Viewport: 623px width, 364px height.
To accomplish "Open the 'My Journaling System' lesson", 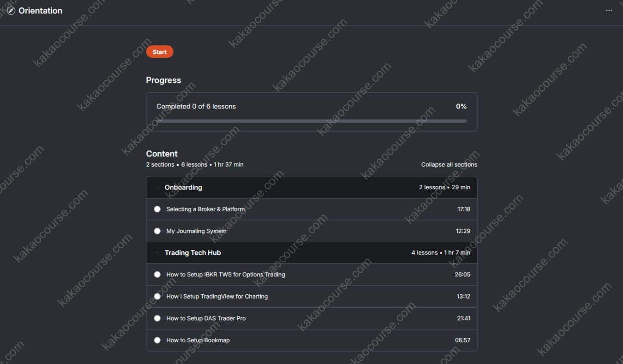I will click(196, 231).
